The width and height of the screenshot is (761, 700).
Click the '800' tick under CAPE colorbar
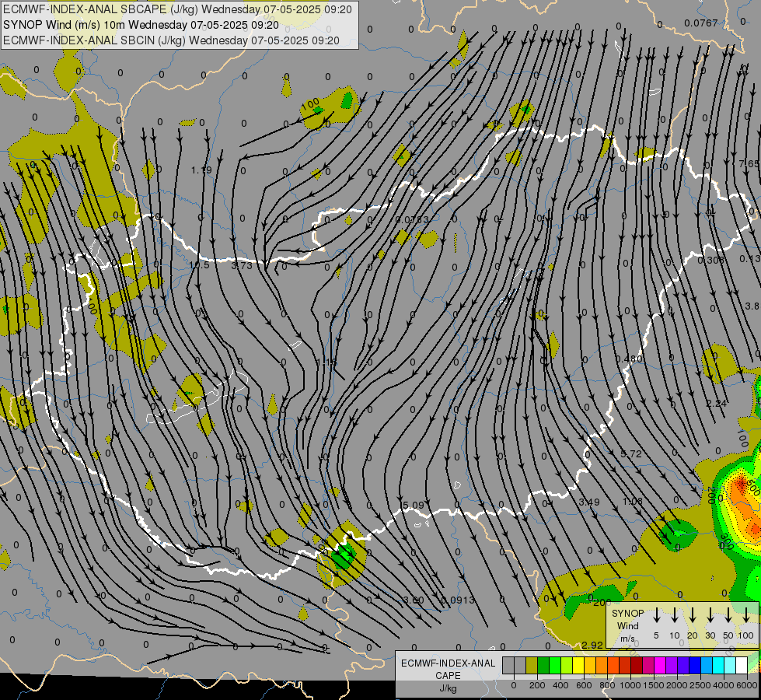(x=607, y=685)
